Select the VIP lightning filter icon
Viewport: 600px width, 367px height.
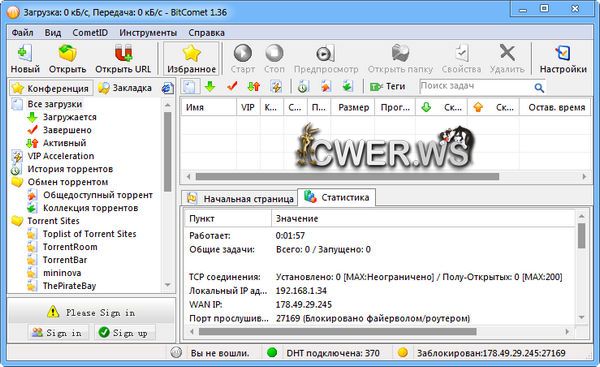coord(276,86)
